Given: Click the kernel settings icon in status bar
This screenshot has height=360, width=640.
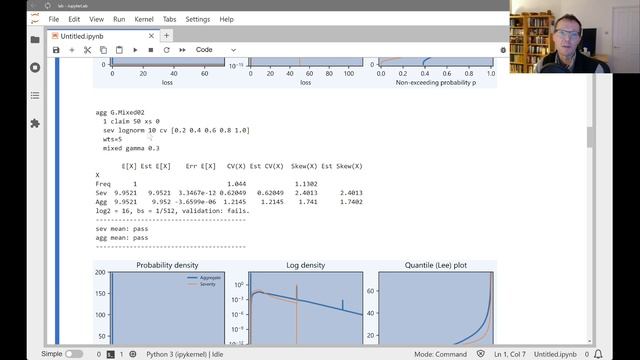Looking at the screenshot, I should (133, 354).
